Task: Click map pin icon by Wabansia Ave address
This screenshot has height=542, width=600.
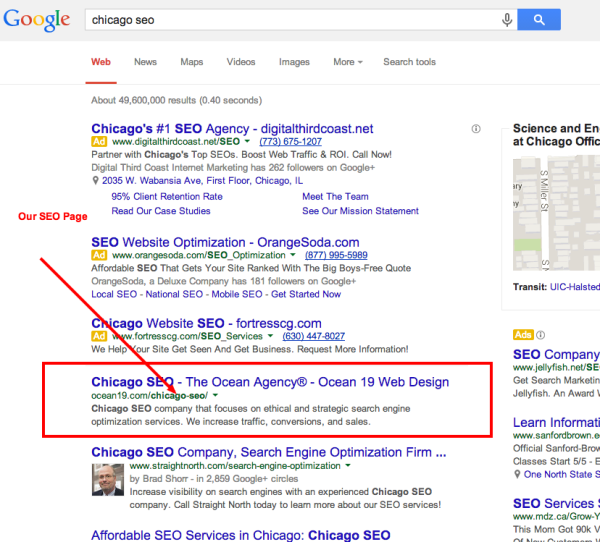Action: 95,180
